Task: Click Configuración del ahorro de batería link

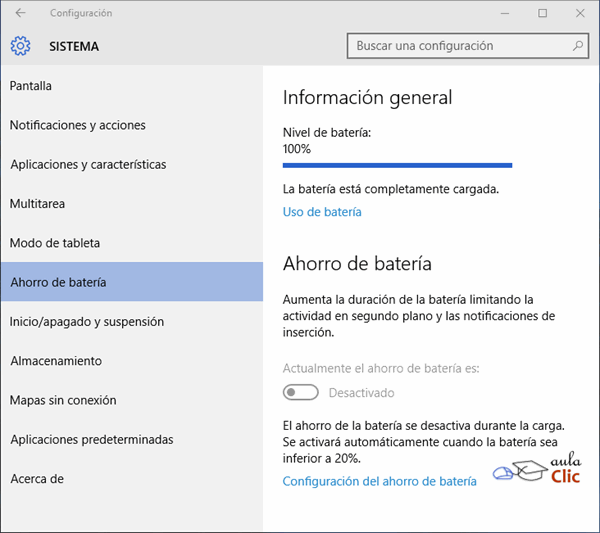Action: pyautogui.click(x=380, y=481)
